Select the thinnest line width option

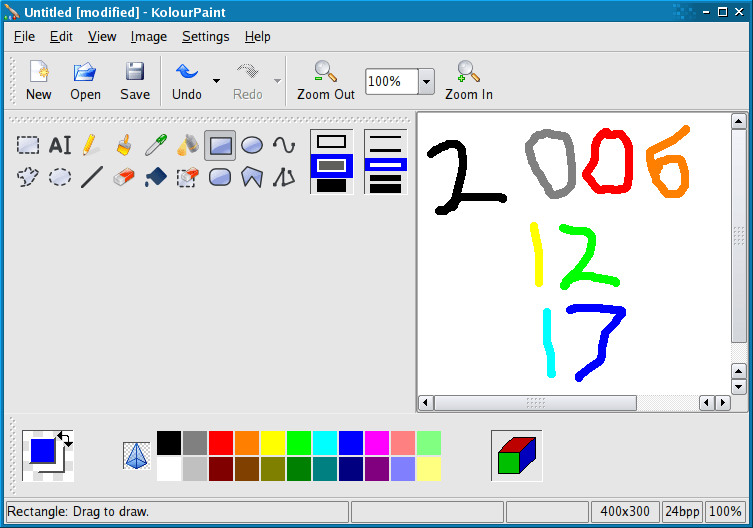[385, 137]
